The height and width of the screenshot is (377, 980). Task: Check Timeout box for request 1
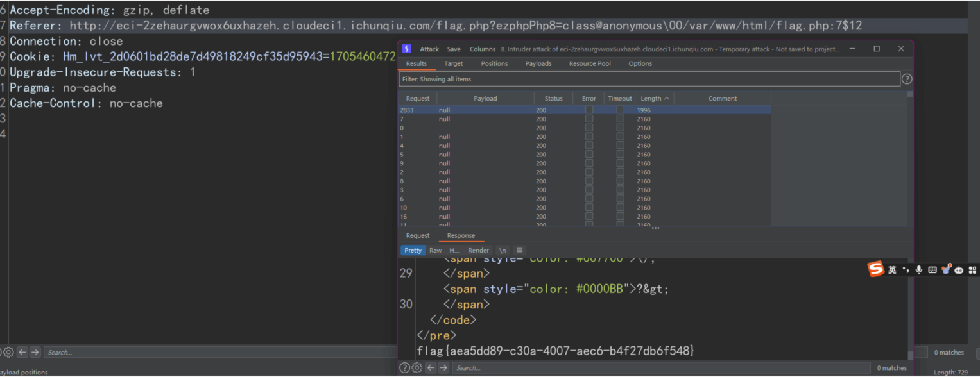click(x=620, y=137)
